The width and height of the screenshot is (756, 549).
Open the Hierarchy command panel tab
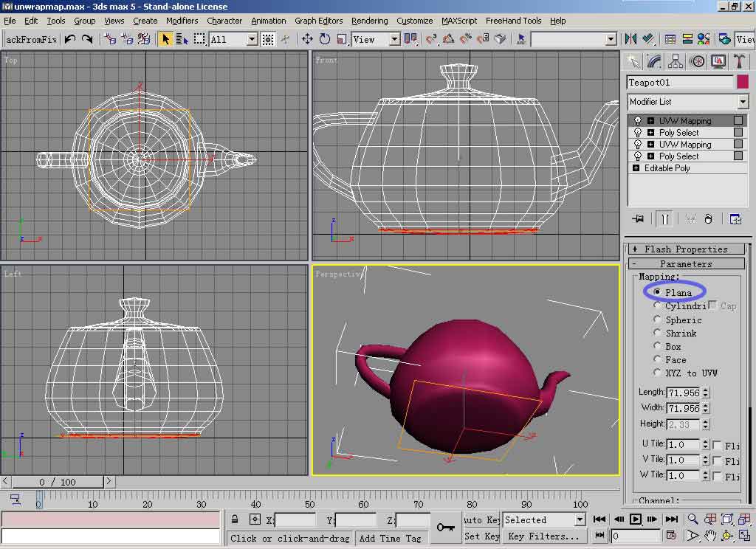pyautogui.click(x=675, y=61)
